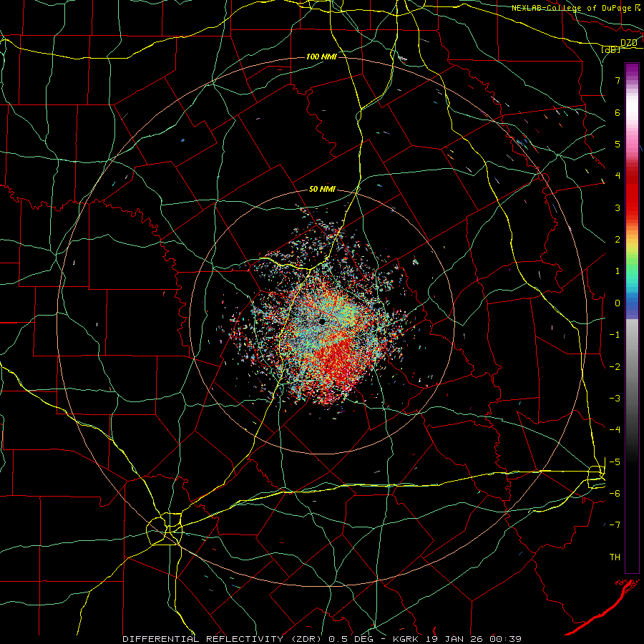Click the TH label on color scale
This screenshot has height=644, width=644.
click(x=615, y=557)
